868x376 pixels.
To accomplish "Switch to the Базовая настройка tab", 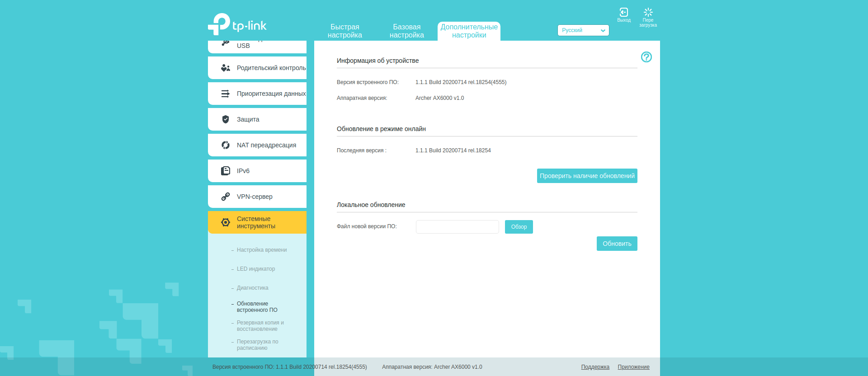I will [406, 31].
